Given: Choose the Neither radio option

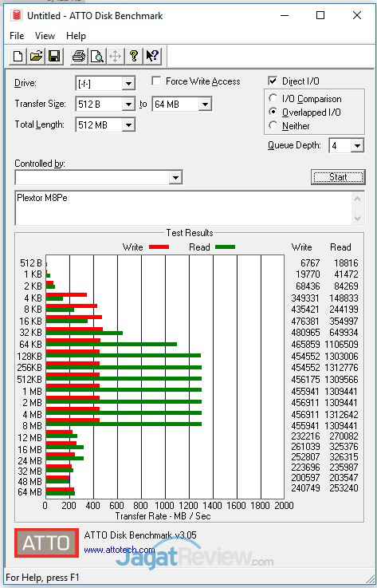Looking at the screenshot, I should coord(273,125).
